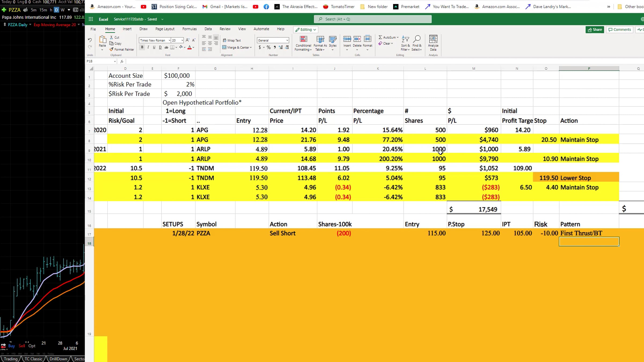Switch the chart to the 5m timeframe

point(34,10)
